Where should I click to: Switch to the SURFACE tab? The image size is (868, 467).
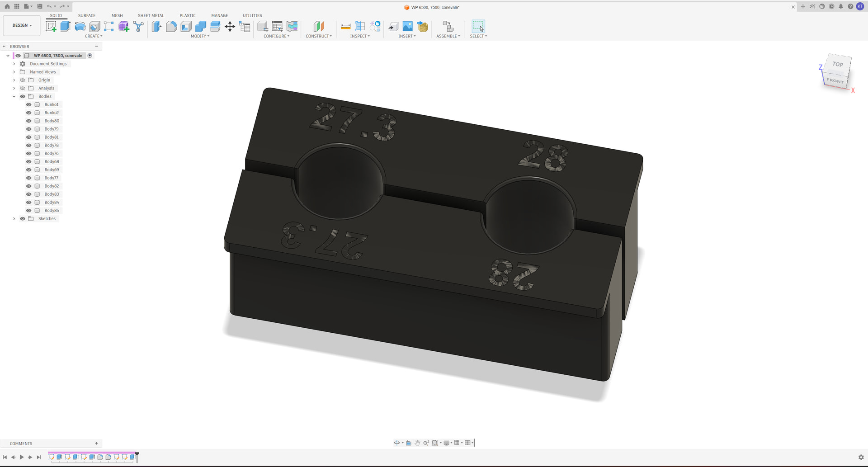(87, 15)
